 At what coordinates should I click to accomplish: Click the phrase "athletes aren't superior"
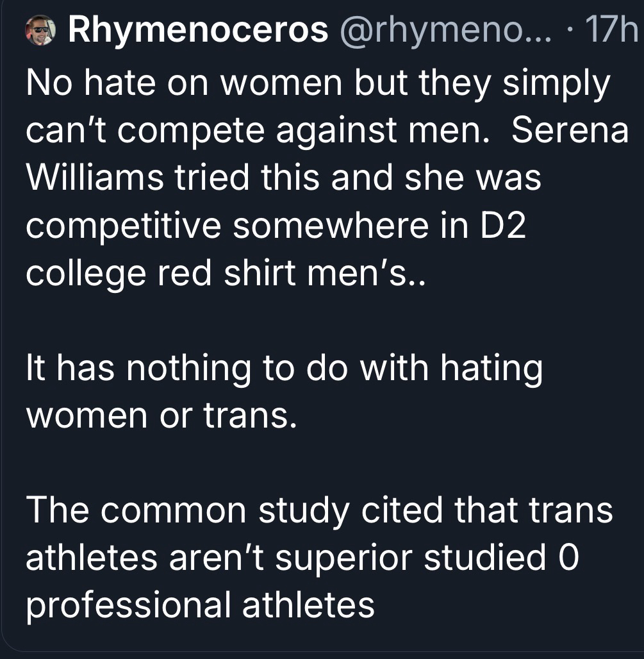click(222, 557)
